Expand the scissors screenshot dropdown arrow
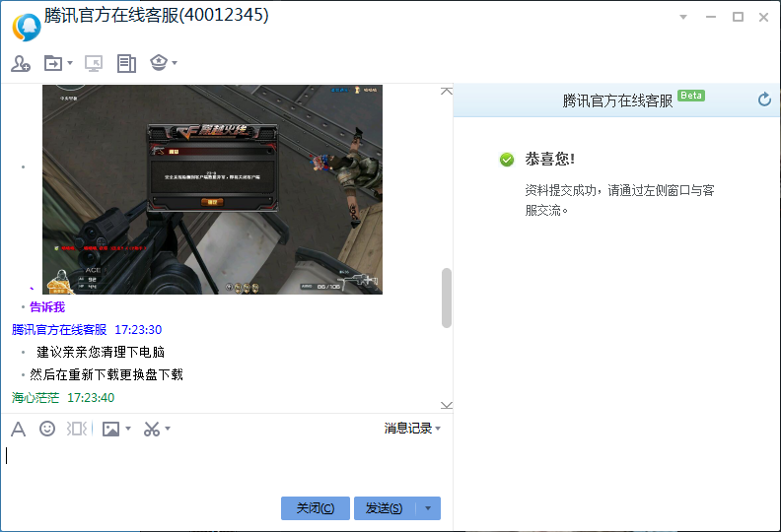This screenshot has height=532, width=781. pyautogui.click(x=168, y=429)
